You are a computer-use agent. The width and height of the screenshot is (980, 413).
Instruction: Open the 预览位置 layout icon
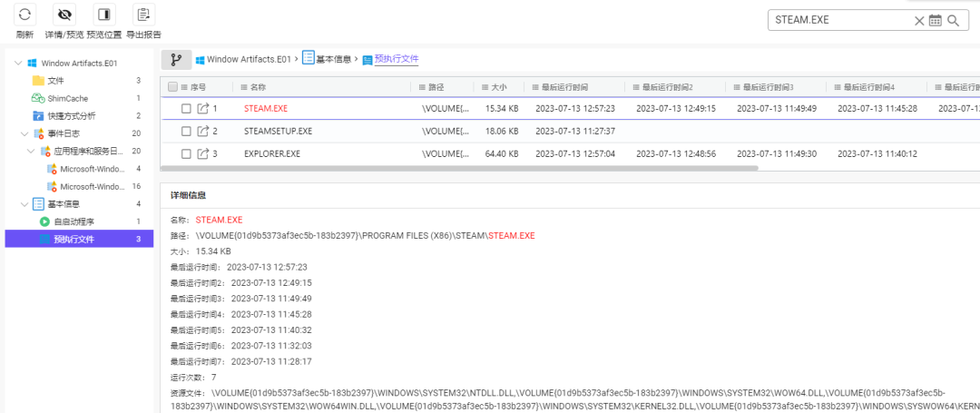click(103, 15)
